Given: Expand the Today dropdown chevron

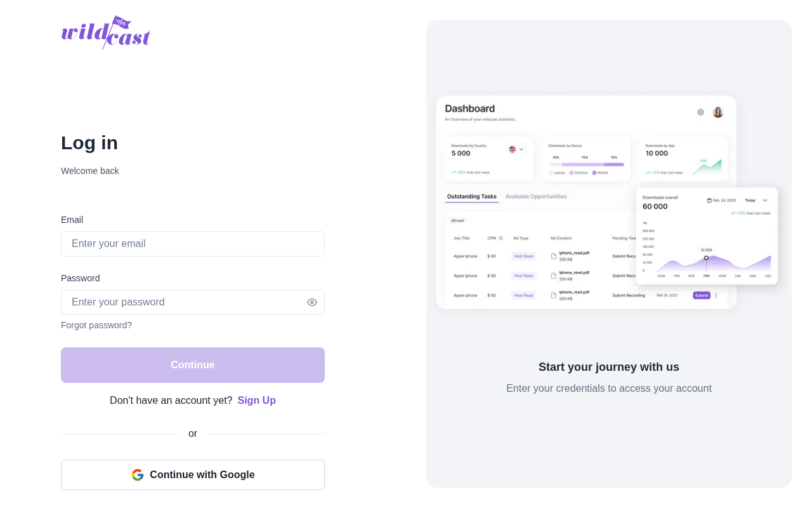Looking at the screenshot, I should tap(765, 200).
